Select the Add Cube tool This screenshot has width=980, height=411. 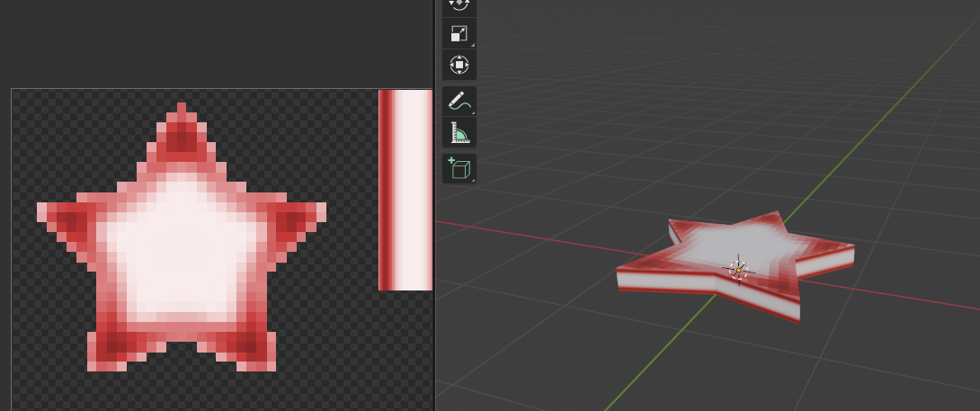click(x=459, y=167)
